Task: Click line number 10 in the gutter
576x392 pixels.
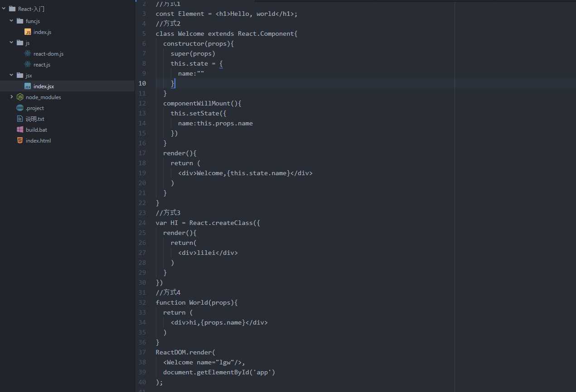Action: click(142, 83)
